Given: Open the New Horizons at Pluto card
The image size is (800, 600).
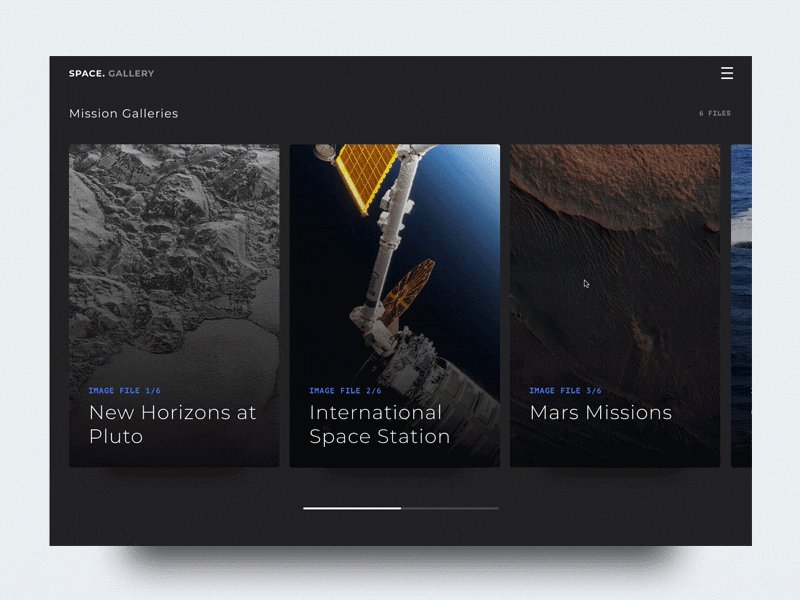Looking at the screenshot, I should click(174, 306).
